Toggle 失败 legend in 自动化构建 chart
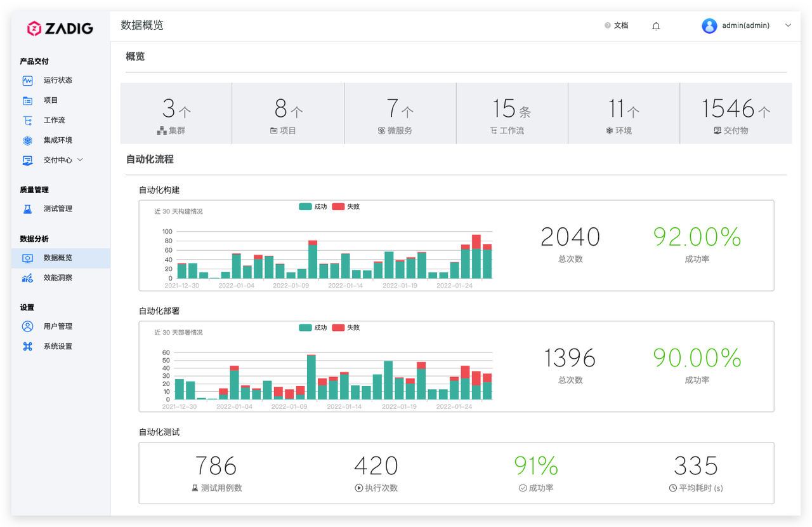 346,206
